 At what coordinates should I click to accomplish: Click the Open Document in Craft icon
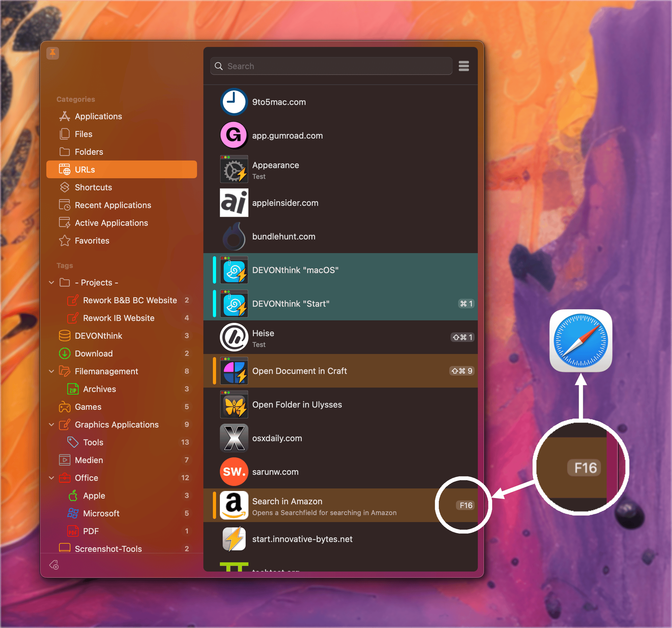(234, 371)
